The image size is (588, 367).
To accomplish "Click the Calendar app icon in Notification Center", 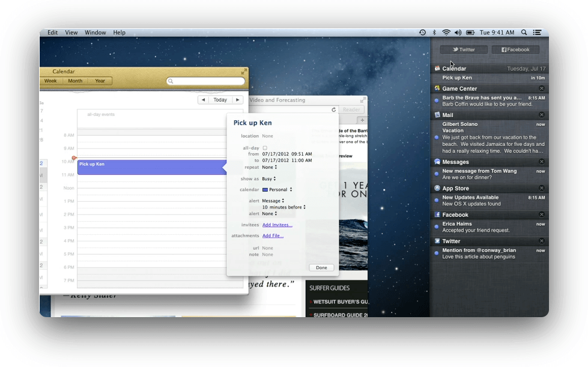I will point(437,68).
